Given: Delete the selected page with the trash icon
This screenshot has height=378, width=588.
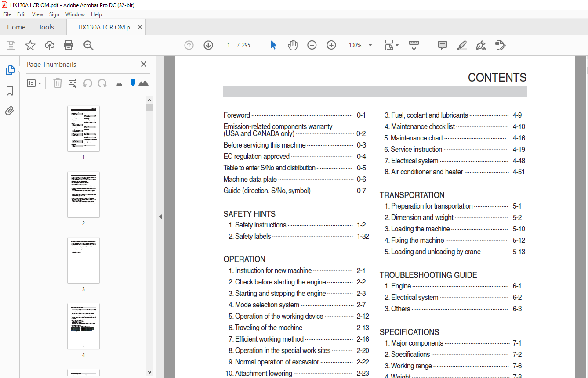Looking at the screenshot, I should coord(58,83).
